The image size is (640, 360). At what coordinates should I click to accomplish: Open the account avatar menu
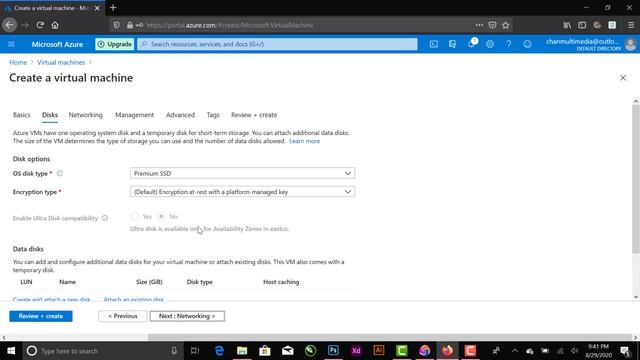pos(630,44)
